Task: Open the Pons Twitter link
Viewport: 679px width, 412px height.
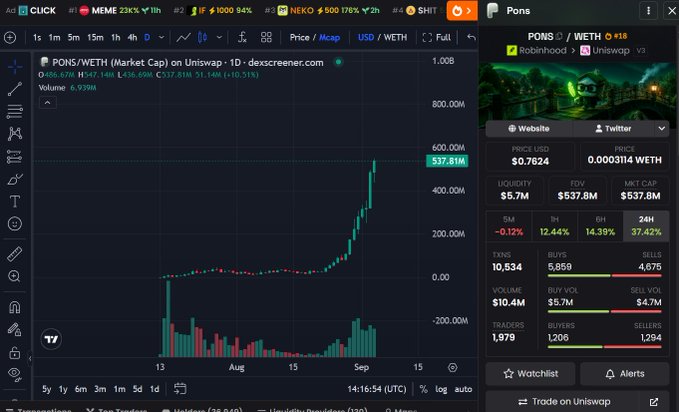Action: [613, 129]
